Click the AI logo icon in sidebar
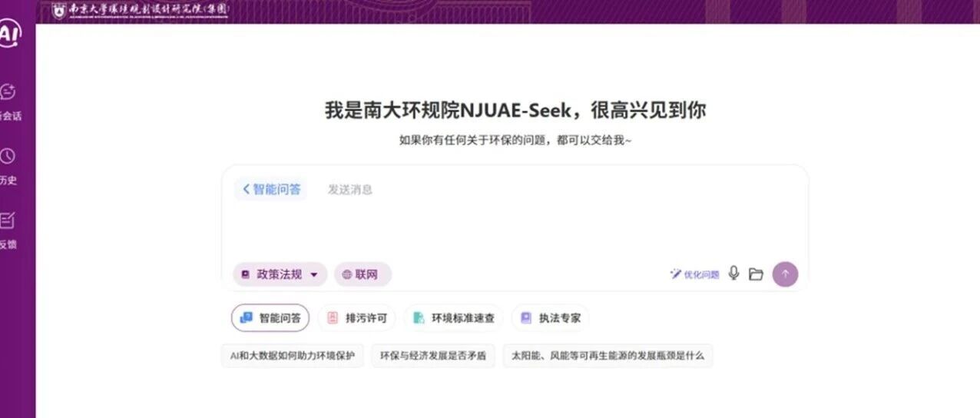Viewport: 980px width, 418px height. 9,33
